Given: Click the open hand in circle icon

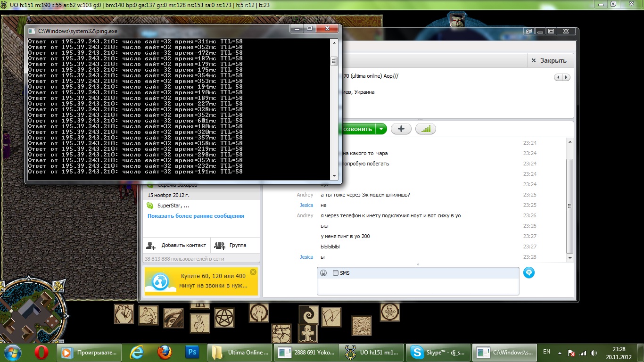Looking at the screenshot, I should (x=259, y=313).
